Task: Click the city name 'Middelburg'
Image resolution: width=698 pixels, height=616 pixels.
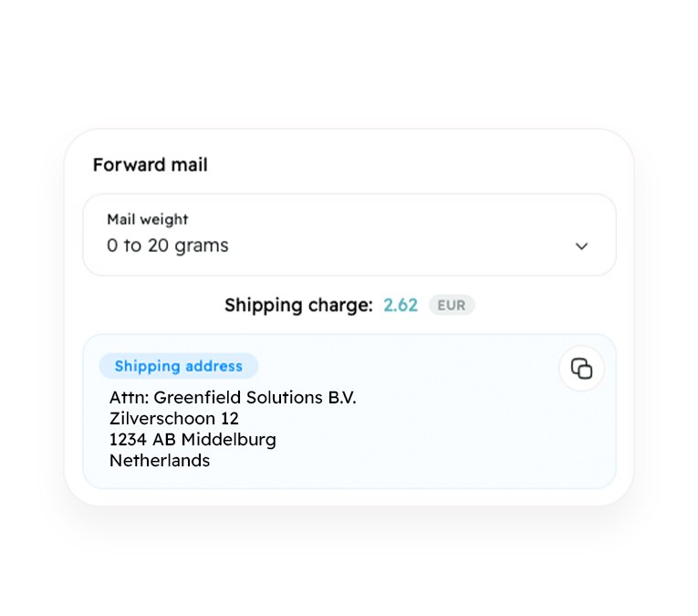Action: 229,440
